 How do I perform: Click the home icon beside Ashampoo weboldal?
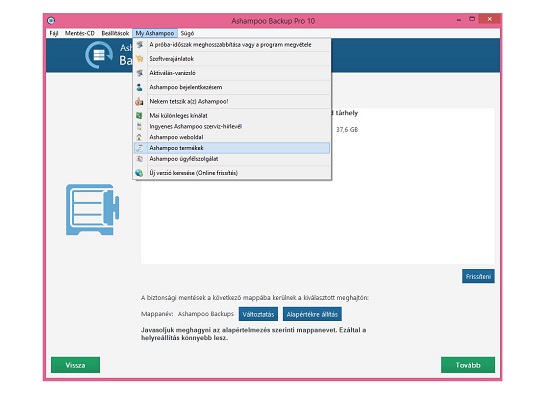(x=139, y=137)
